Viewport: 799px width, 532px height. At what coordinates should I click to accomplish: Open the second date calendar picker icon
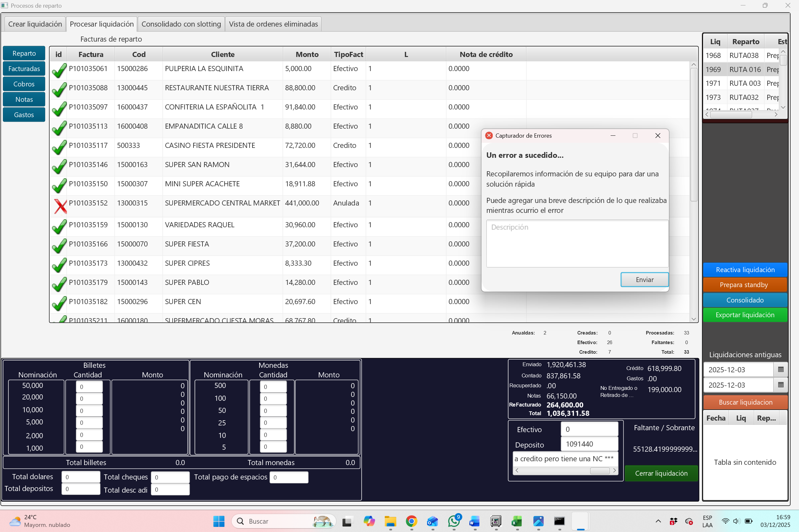[x=780, y=385]
